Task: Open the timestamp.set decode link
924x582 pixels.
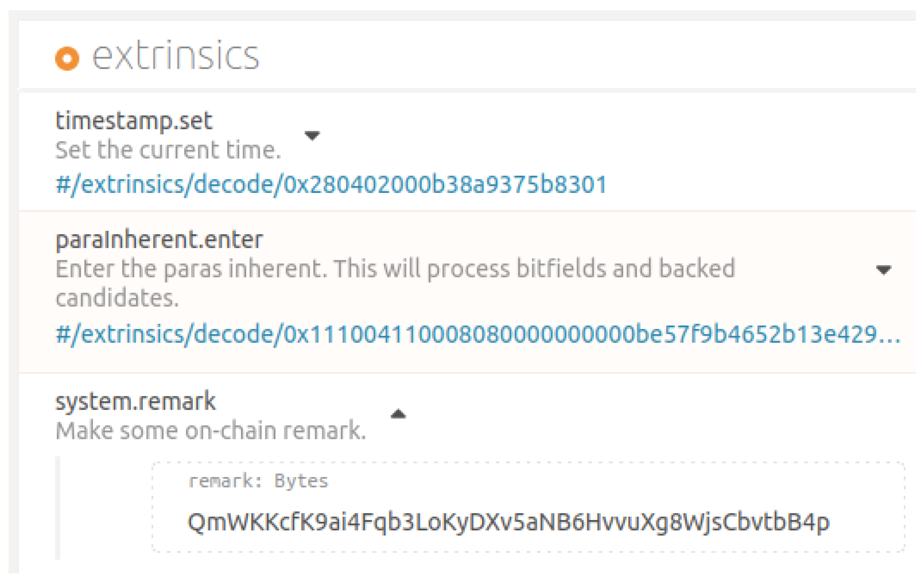Action: coord(331,185)
